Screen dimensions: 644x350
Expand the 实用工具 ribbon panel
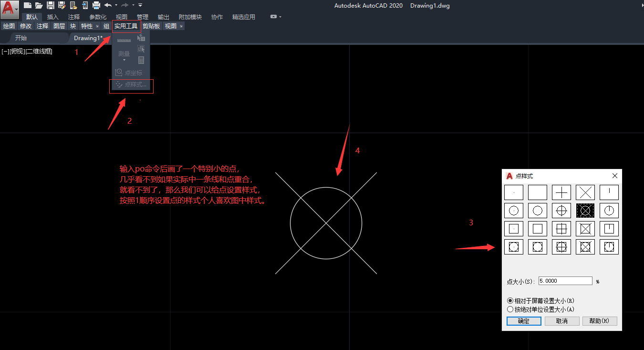(126, 26)
